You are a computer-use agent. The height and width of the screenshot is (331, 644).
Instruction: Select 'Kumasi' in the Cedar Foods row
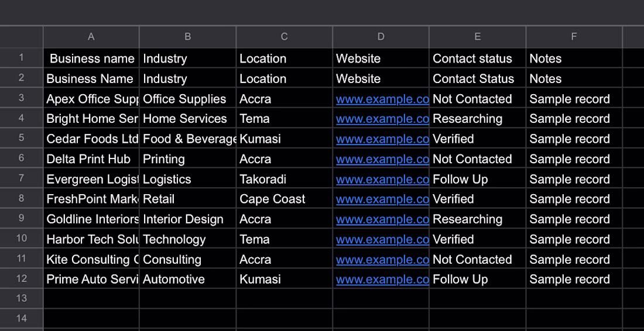pyautogui.click(x=284, y=139)
